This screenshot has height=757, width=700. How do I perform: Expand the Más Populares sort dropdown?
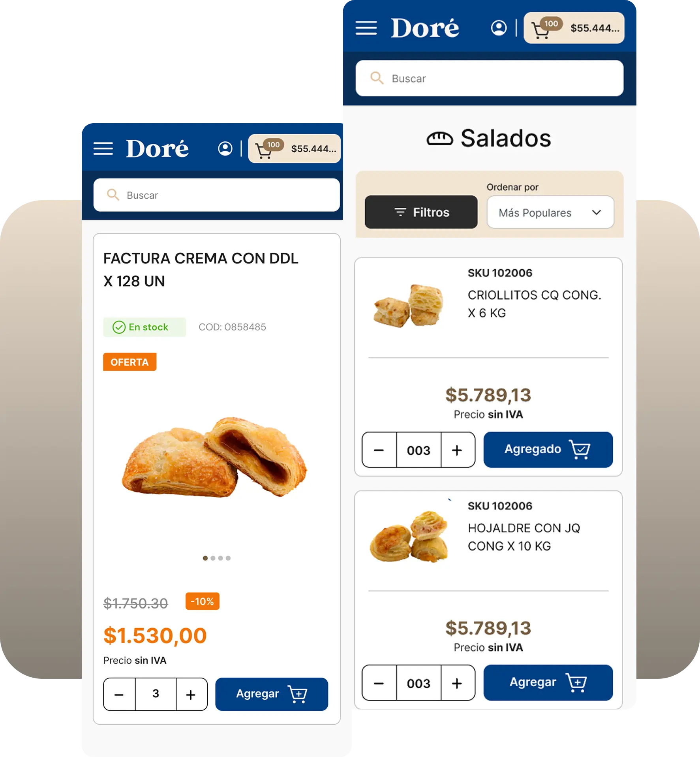coord(550,212)
